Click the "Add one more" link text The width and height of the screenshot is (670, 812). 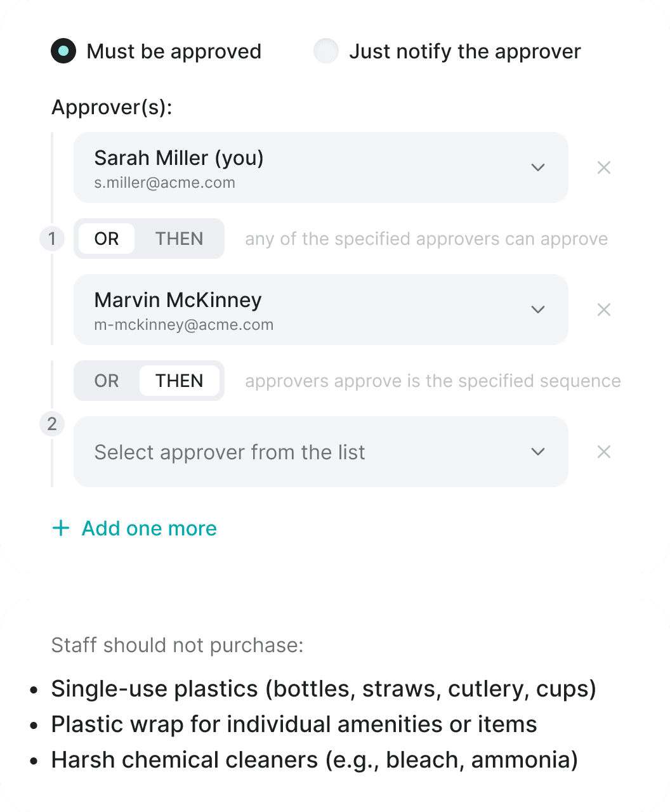point(149,528)
